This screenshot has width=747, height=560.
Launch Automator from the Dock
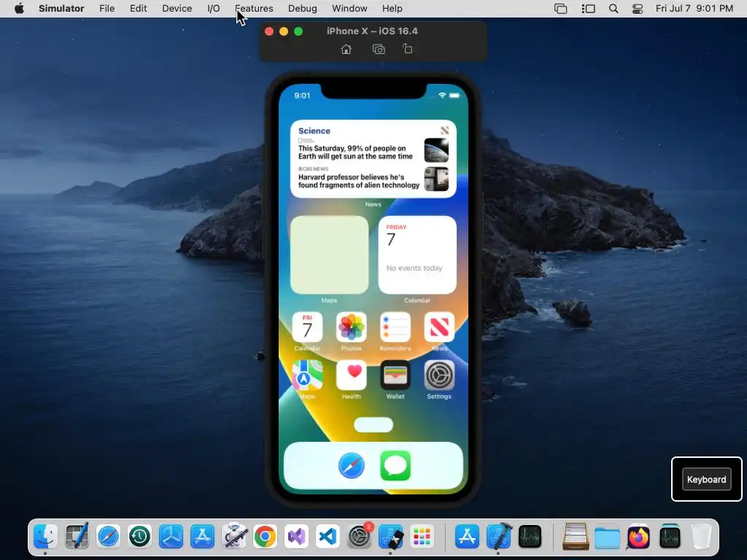click(x=234, y=537)
